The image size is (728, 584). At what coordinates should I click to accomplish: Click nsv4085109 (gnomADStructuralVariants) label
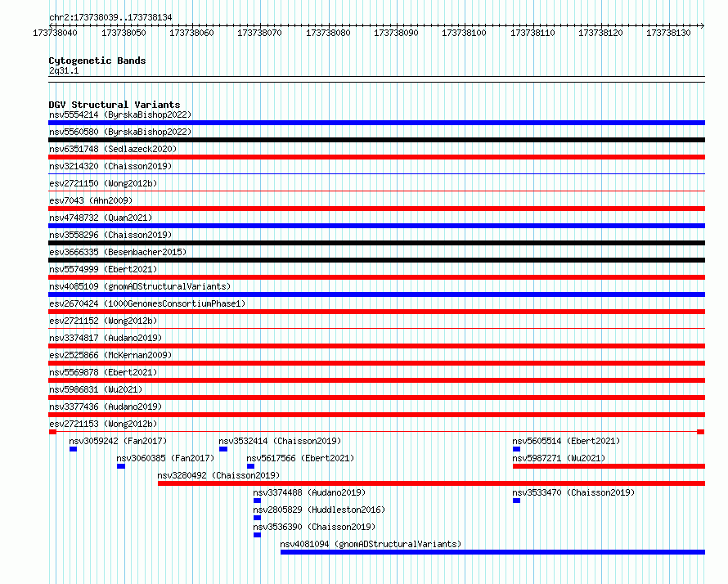[x=140, y=286]
